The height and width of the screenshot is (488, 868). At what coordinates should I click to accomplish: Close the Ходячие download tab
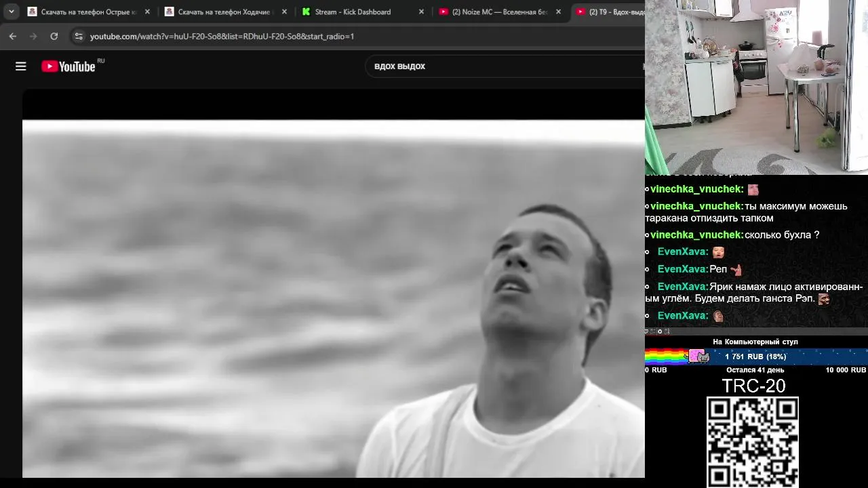[284, 12]
